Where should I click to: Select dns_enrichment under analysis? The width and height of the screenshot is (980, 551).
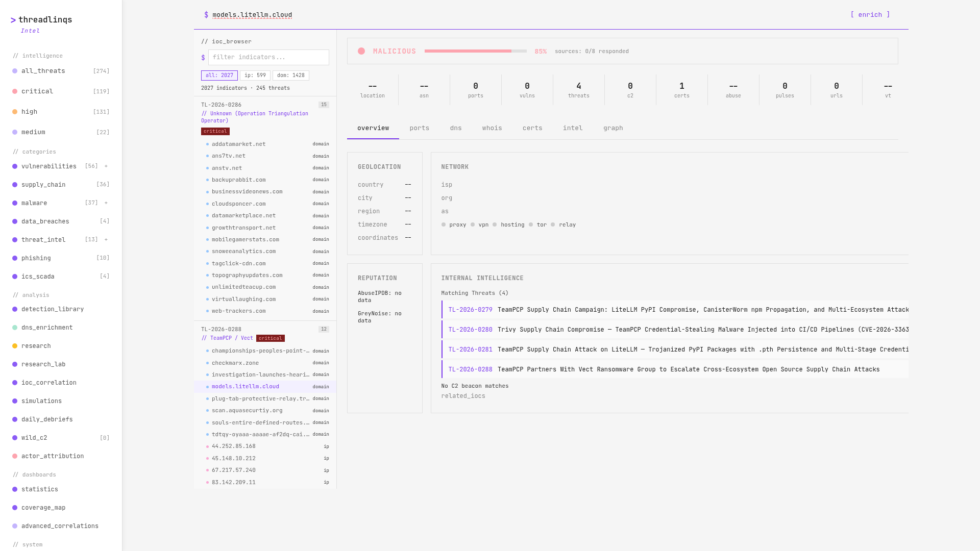coord(46,327)
